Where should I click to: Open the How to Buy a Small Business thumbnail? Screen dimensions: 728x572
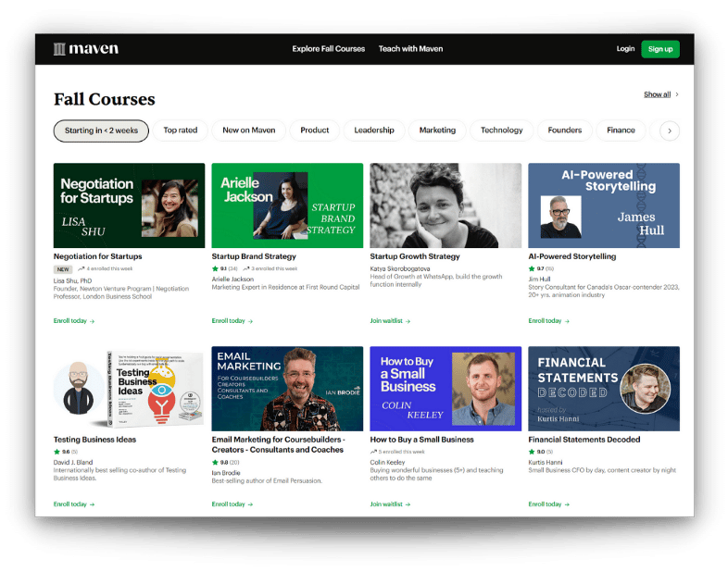click(x=446, y=389)
